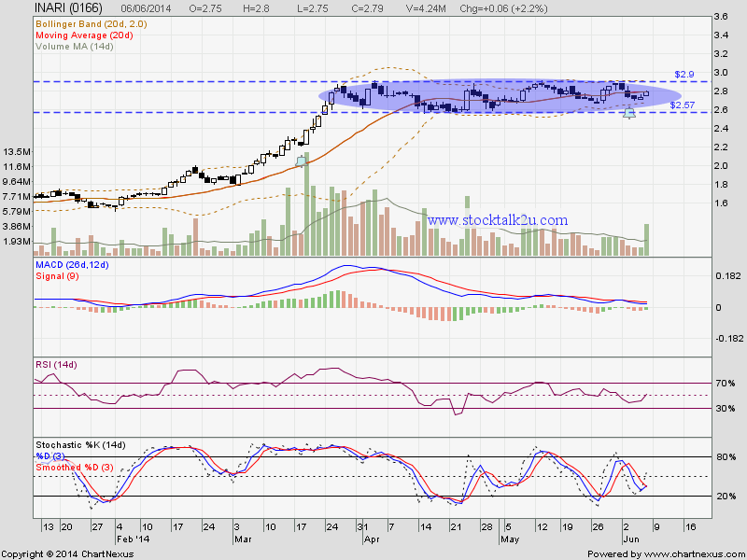
Task: Click the 3.86M volume axis label
Action: 17,226
